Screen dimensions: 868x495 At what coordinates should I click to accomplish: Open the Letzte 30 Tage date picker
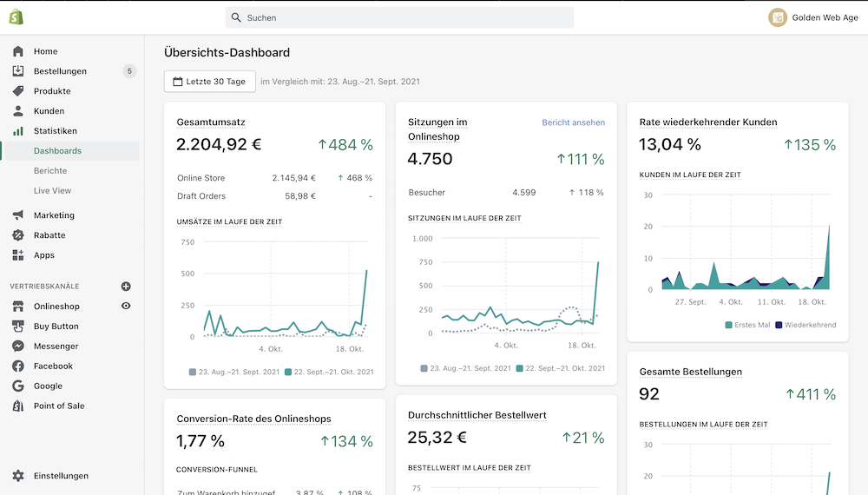pyautogui.click(x=210, y=82)
